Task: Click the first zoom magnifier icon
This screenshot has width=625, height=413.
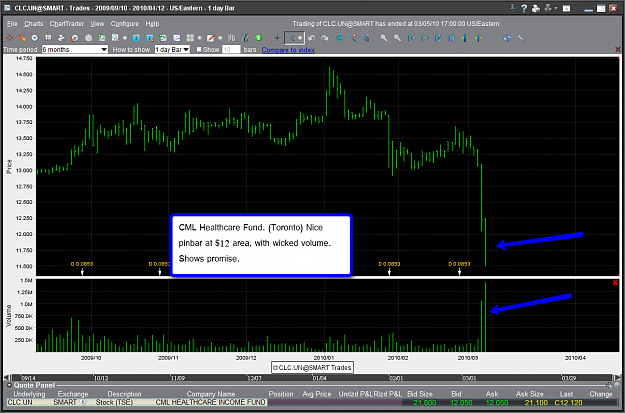Action: [x=383, y=38]
